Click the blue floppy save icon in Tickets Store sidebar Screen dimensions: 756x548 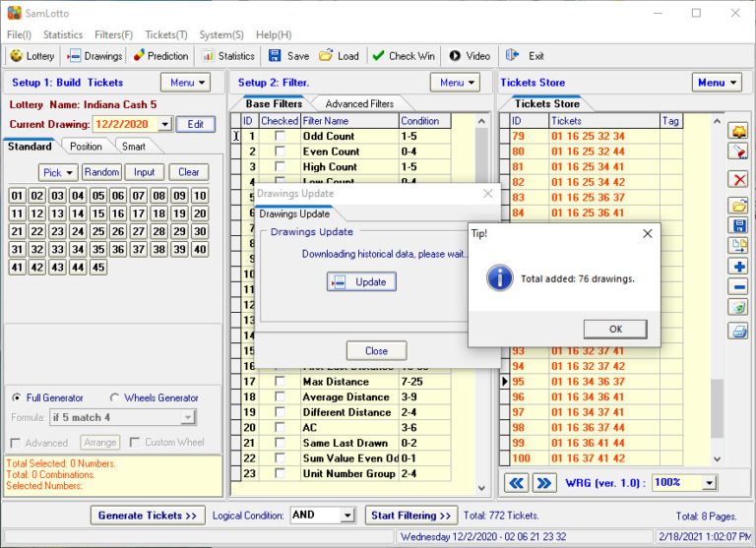point(738,226)
